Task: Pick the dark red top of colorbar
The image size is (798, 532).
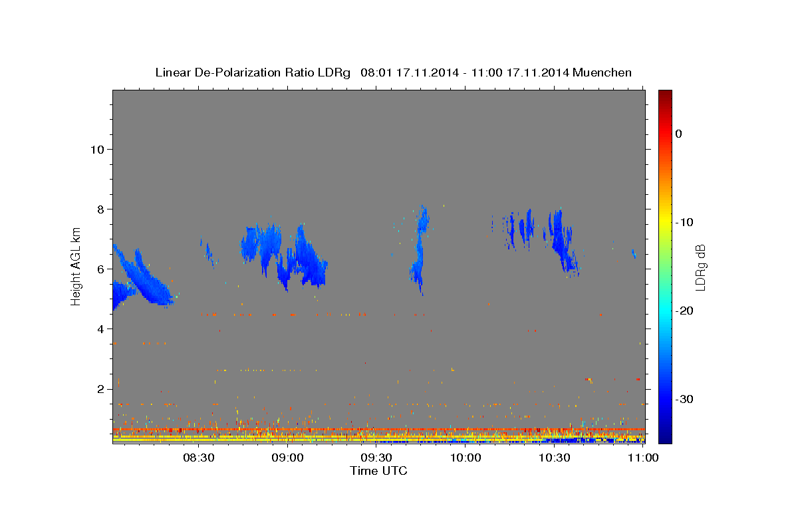Action: [x=665, y=95]
